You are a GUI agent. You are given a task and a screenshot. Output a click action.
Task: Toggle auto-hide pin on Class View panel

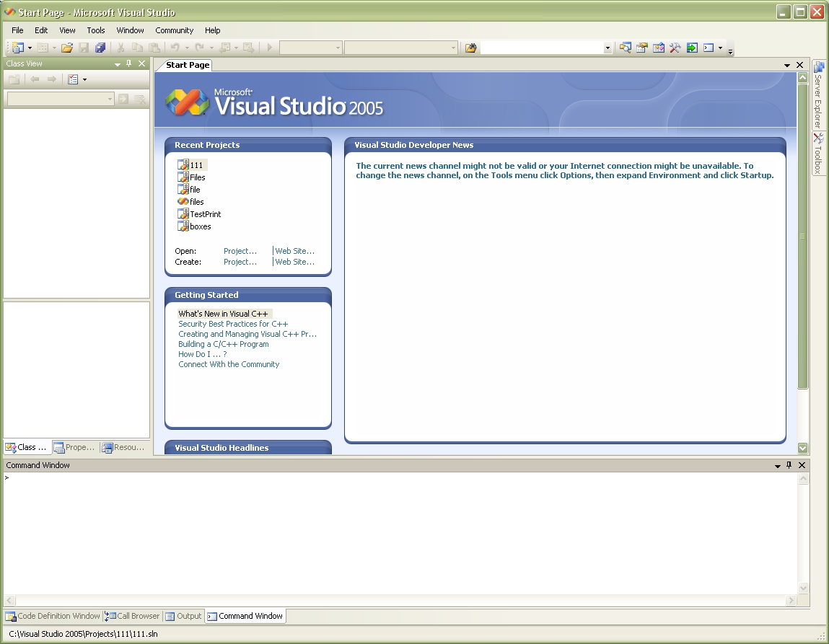tap(128, 63)
